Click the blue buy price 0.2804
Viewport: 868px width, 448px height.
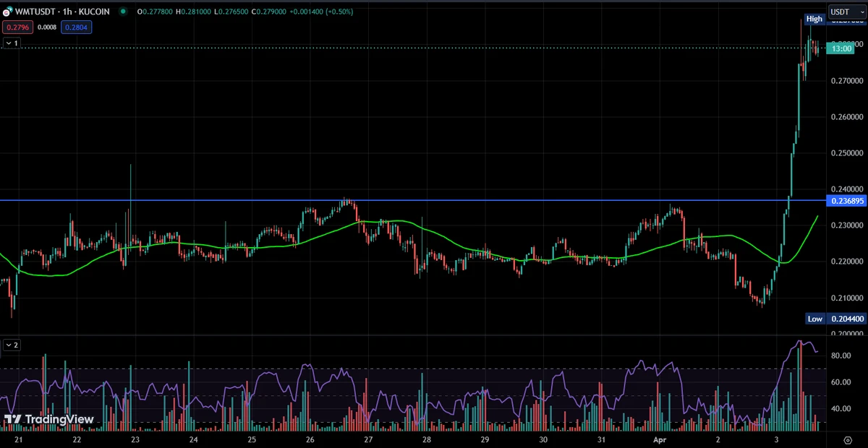(77, 27)
